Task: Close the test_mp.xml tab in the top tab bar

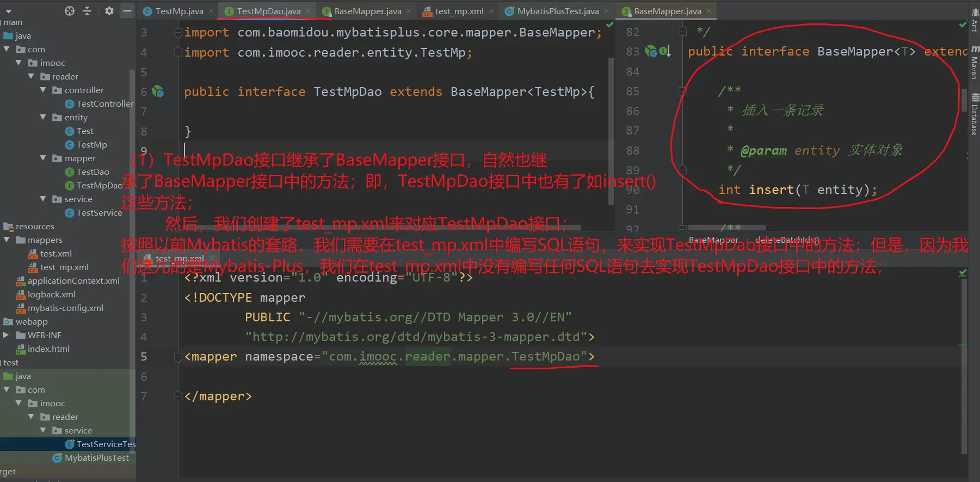Action: pos(491,11)
